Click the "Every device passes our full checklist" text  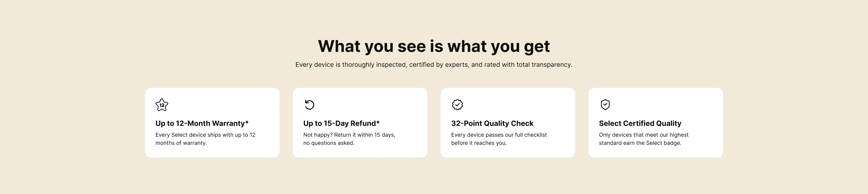point(499,139)
